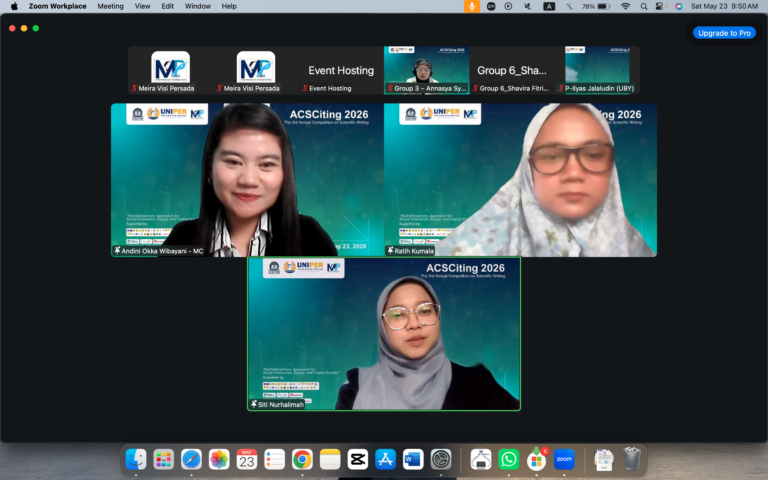The image size is (768, 480).
Task: Select Group 3 – Annasya participant thumbnail
Action: point(426,70)
